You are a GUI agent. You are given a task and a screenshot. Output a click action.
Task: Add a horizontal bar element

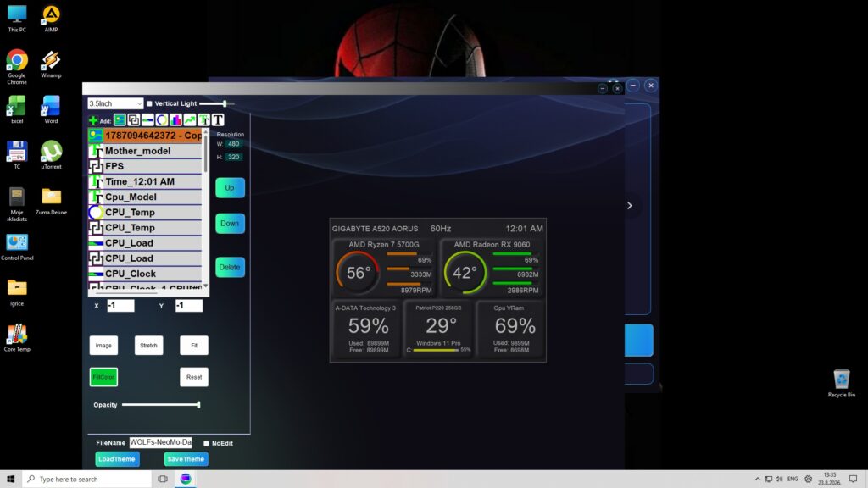(147, 120)
